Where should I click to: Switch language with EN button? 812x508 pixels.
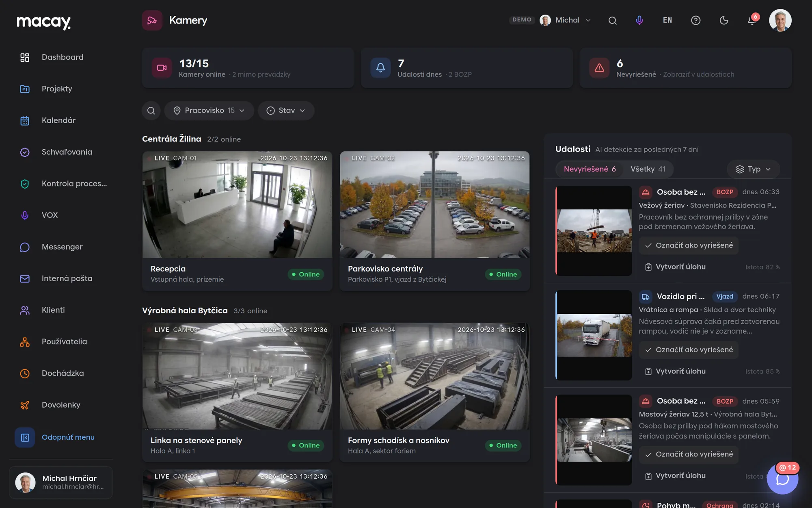point(667,20)
